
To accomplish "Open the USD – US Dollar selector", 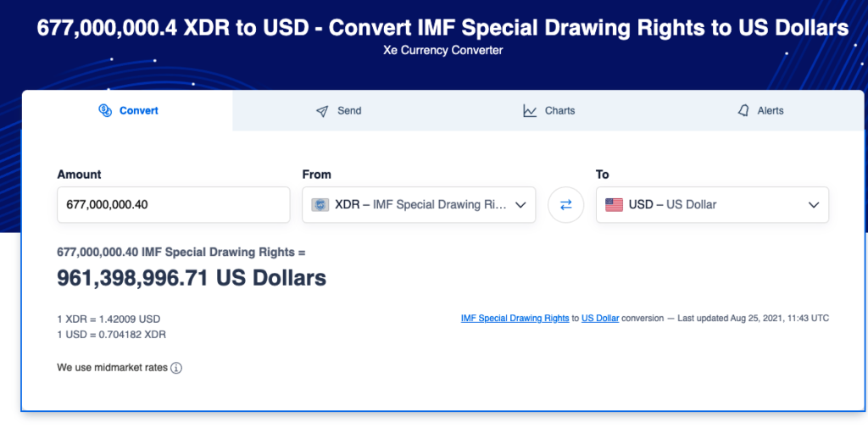I will (x=712, y=205).
